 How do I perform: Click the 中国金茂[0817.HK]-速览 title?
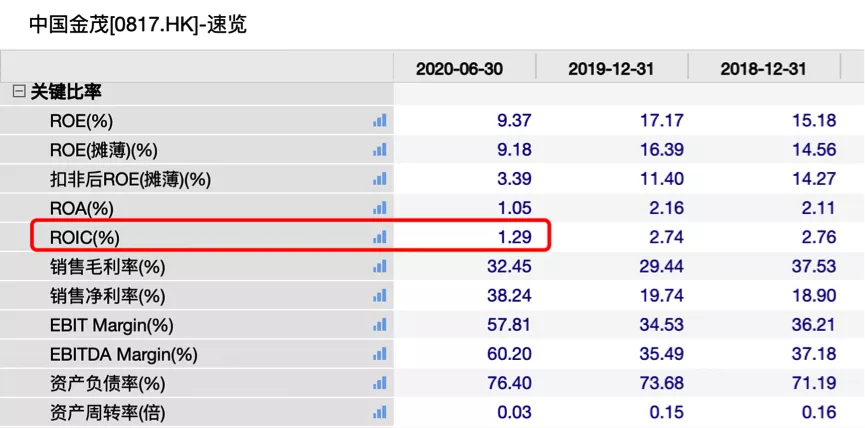pos(138,25)
